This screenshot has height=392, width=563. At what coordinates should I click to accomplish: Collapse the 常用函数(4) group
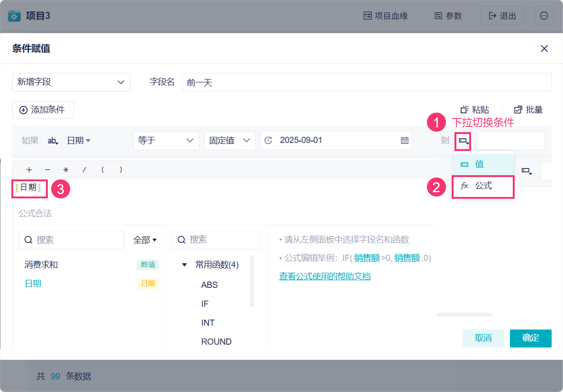point(184,265)
